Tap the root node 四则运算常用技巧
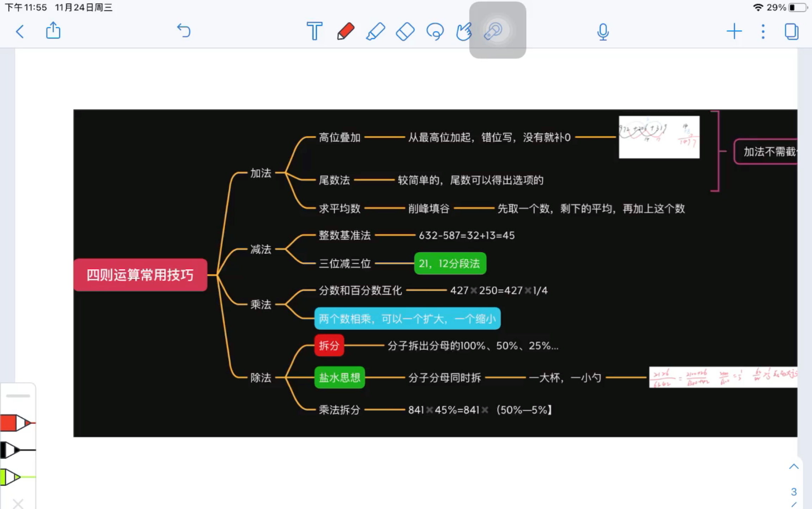The width and height of the screenshot is (812, 509). (140, 275)
